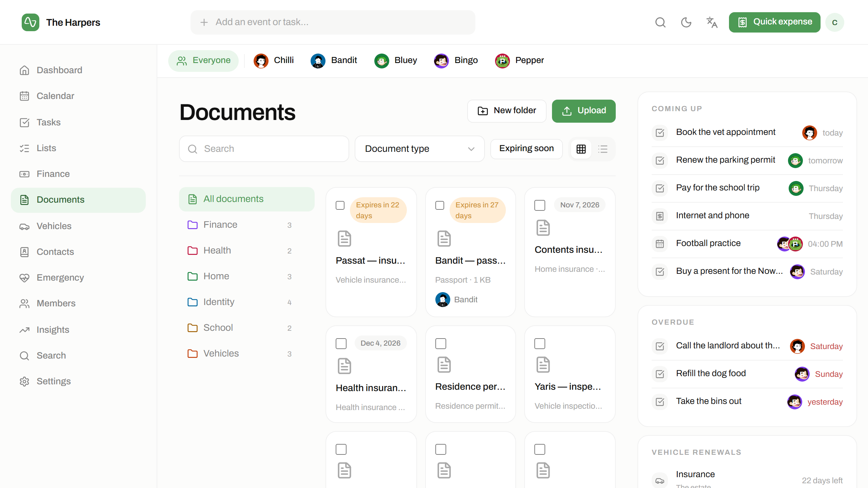Open the Finance folder in documents
The height and width of the screenshot is (488, 868).
[x=247, y=225]
